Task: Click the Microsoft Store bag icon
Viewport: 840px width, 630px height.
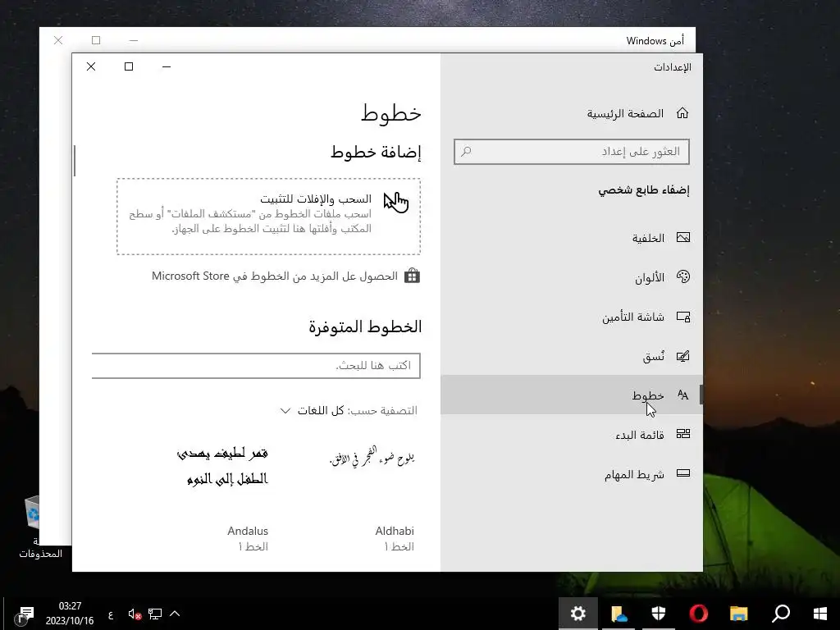Action: (412, 276)
